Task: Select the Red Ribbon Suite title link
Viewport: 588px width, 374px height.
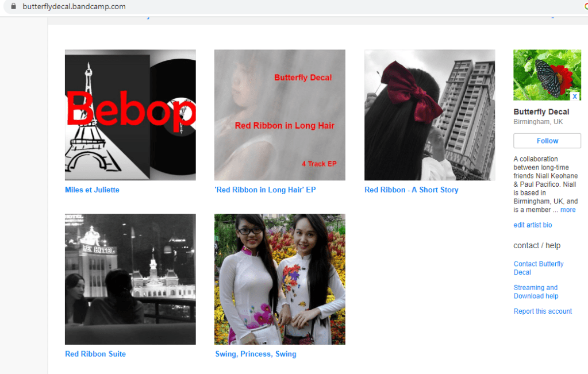Action: click(x=95, y=354)
